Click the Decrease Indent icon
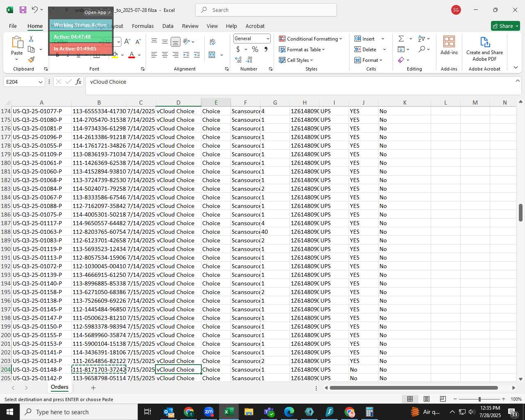The width and height of the screenshot is (525, 420). 186,55
